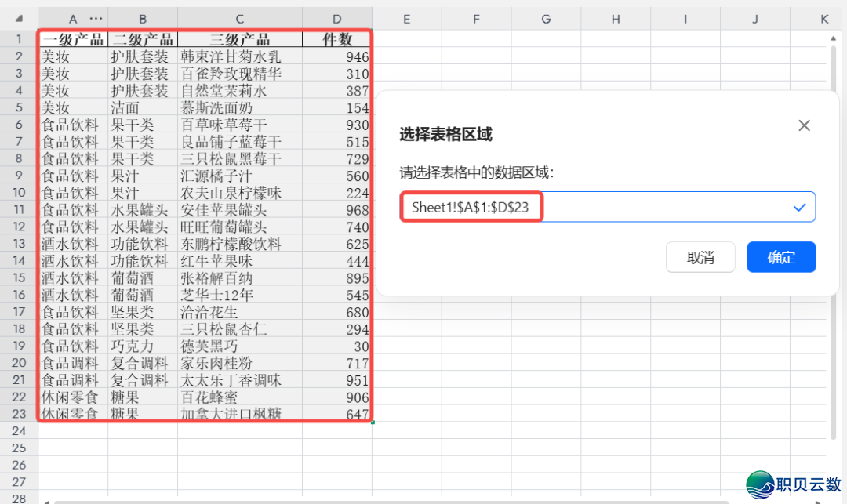This screenshot has width=847, height=504.
Task: Click row header 1
Action: (x=19, y=39)
